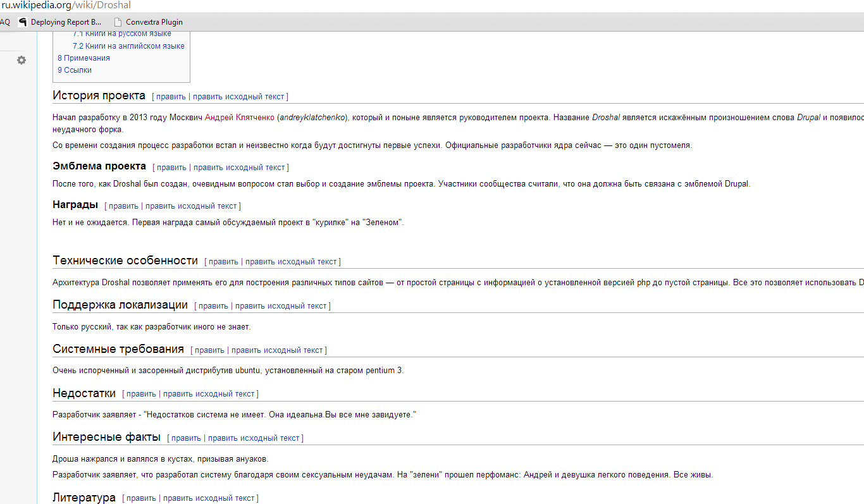Screen dimensions: 864x504
Task: Click править исходный текст for Поддержка локализации
Action: 281,306
